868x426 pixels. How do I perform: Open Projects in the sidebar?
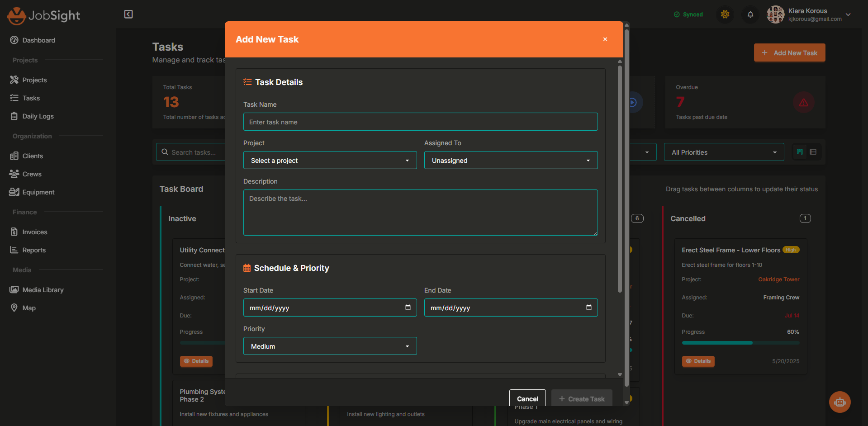pos(35,80)
